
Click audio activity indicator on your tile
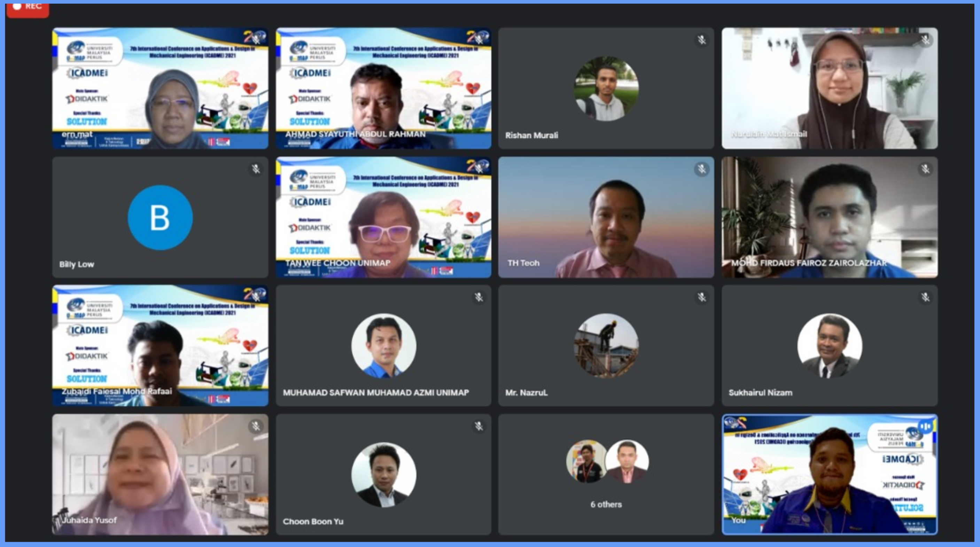[x=925, y=427]
